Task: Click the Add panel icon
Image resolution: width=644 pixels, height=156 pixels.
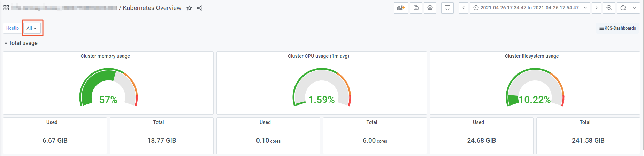Action: tap(401, 8)
